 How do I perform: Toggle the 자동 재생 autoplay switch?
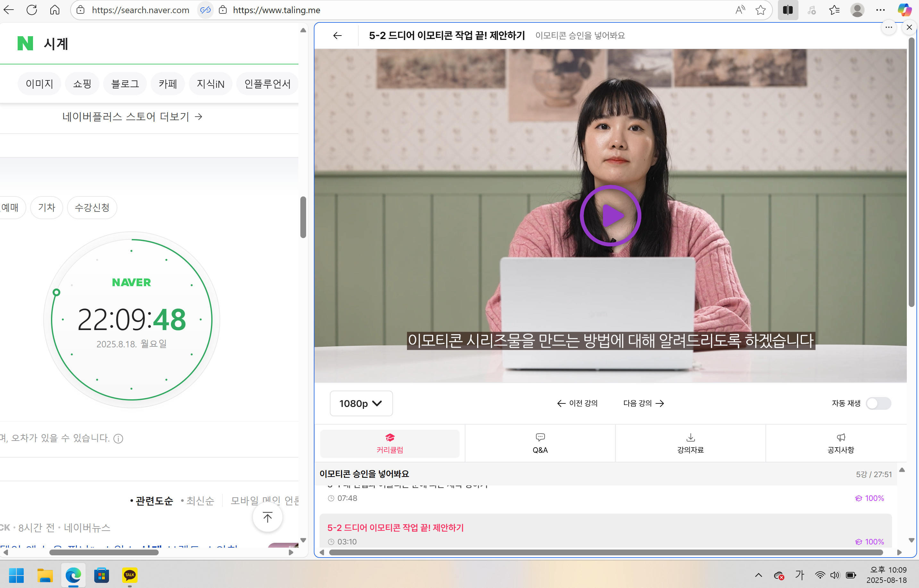[878, 403]
